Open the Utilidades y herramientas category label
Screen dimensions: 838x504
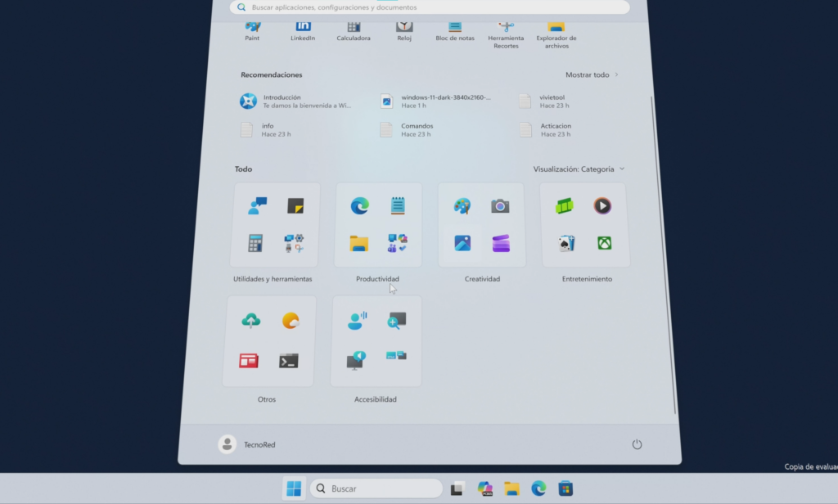(273, 279)
